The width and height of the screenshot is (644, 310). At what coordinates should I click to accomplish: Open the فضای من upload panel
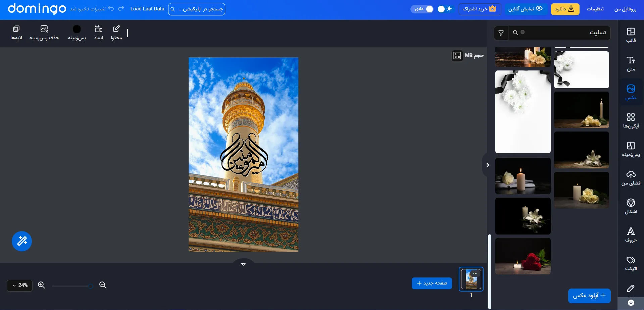click(x=631, y=178)
